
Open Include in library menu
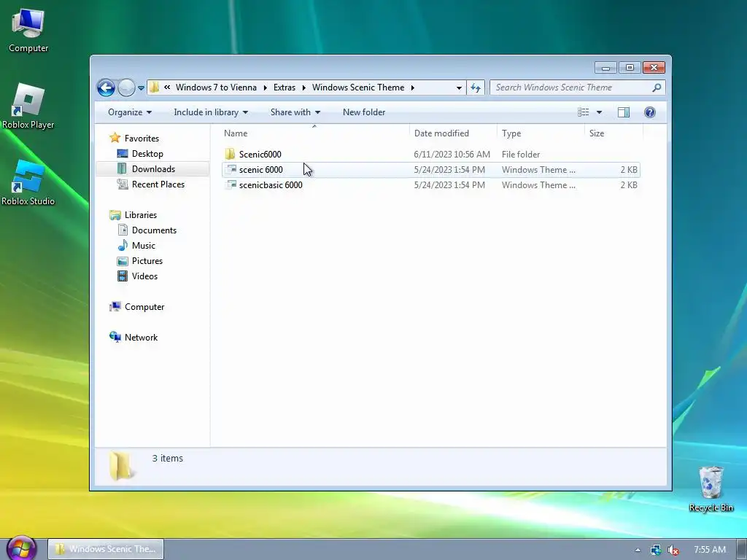click(x=211, y=112)
